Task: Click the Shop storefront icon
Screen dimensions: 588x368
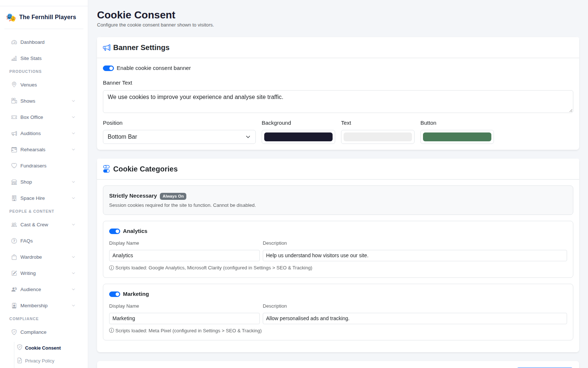Action: tap(14, 182)
